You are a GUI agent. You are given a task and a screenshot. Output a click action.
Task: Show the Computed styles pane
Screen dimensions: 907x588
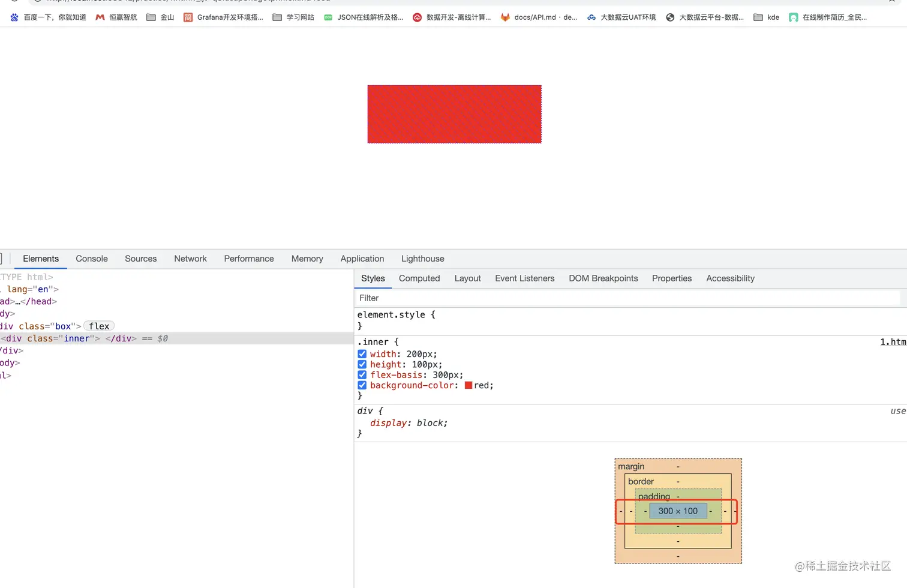coord(419,278)
